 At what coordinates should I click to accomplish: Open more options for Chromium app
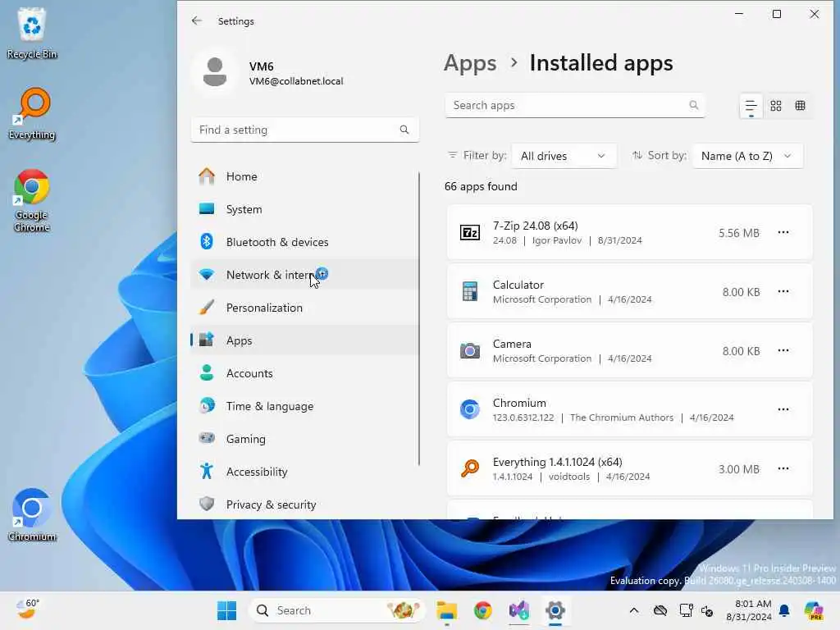(x=783, y=409)
